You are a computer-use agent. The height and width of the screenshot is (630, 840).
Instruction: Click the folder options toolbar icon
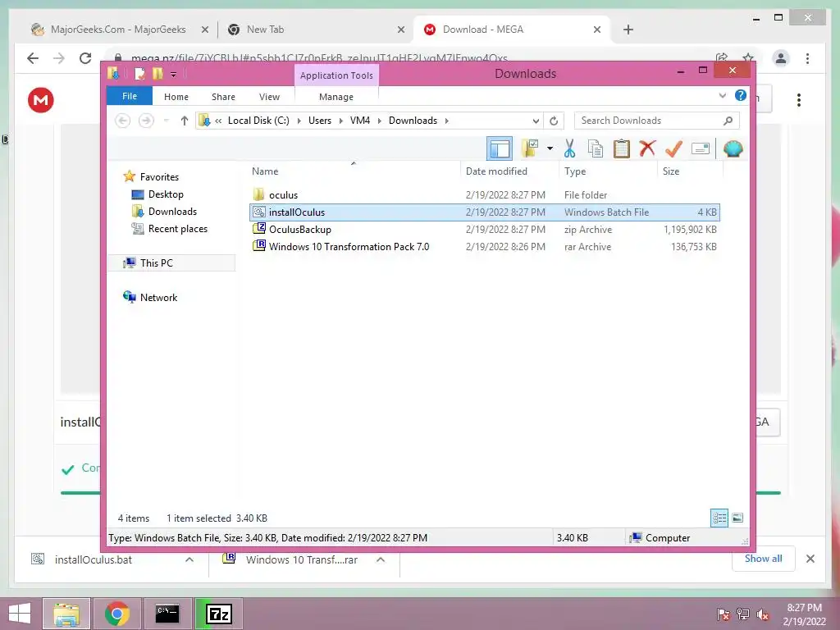click(530, 148)
